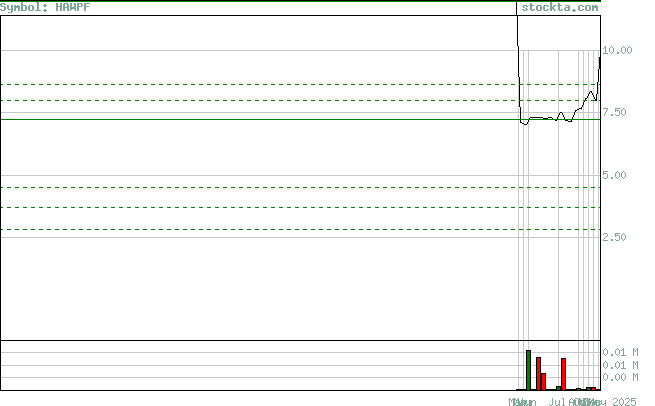Click the 2025 year axis label
The height and width of the screenshot is (406, 655).
point(624,402)
